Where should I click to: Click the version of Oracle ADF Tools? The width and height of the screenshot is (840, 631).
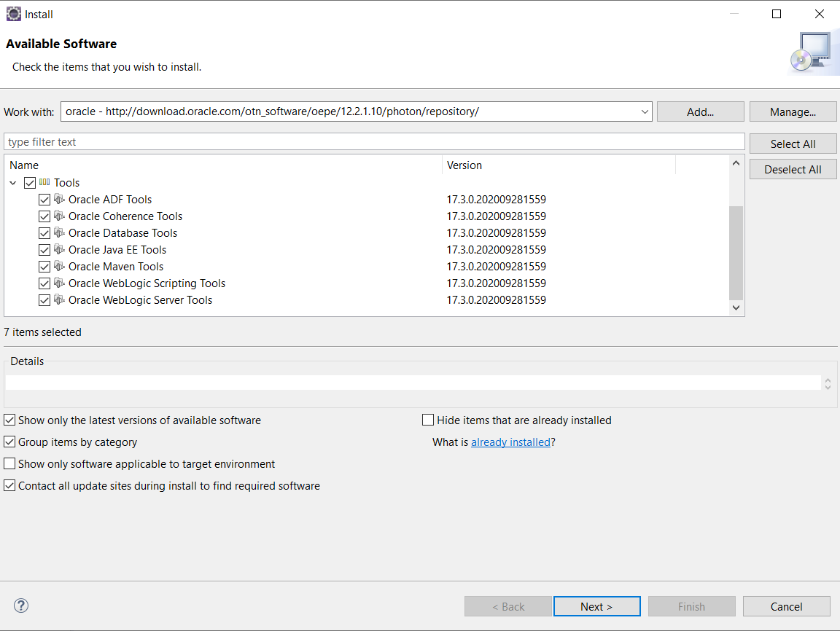496,200
